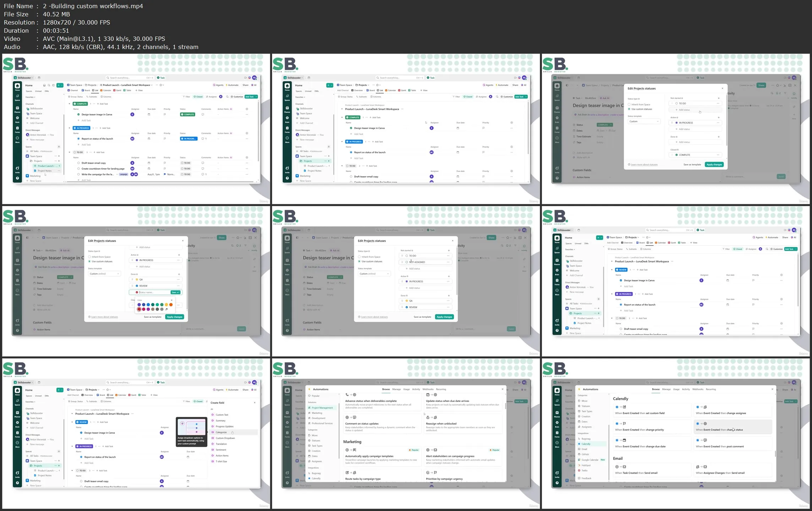Open the three-dot menu on NOT ASSIGNED status
This screenshot has width=812, height=511.
448,262
